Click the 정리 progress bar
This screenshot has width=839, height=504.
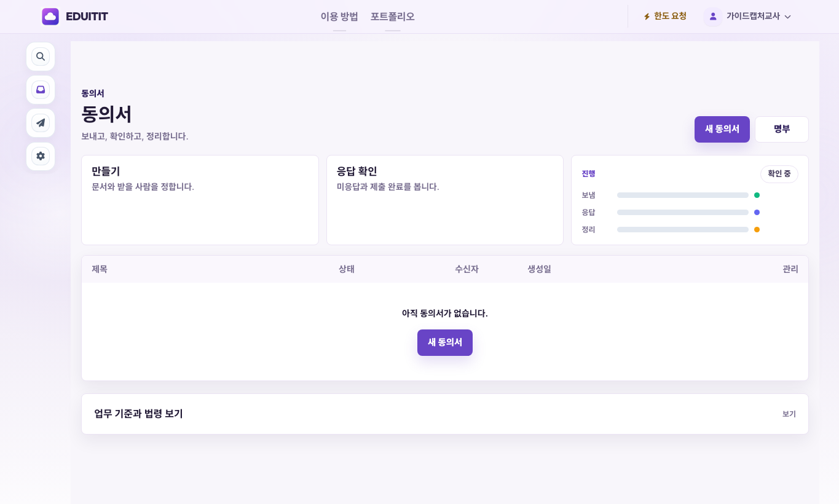[x=683, y=229]
